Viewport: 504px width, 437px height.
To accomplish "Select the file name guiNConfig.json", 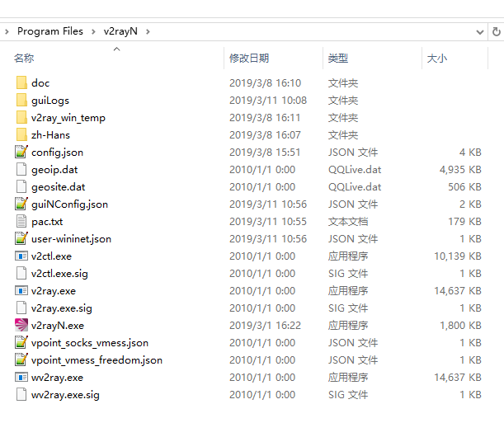I will coord(70,204).
